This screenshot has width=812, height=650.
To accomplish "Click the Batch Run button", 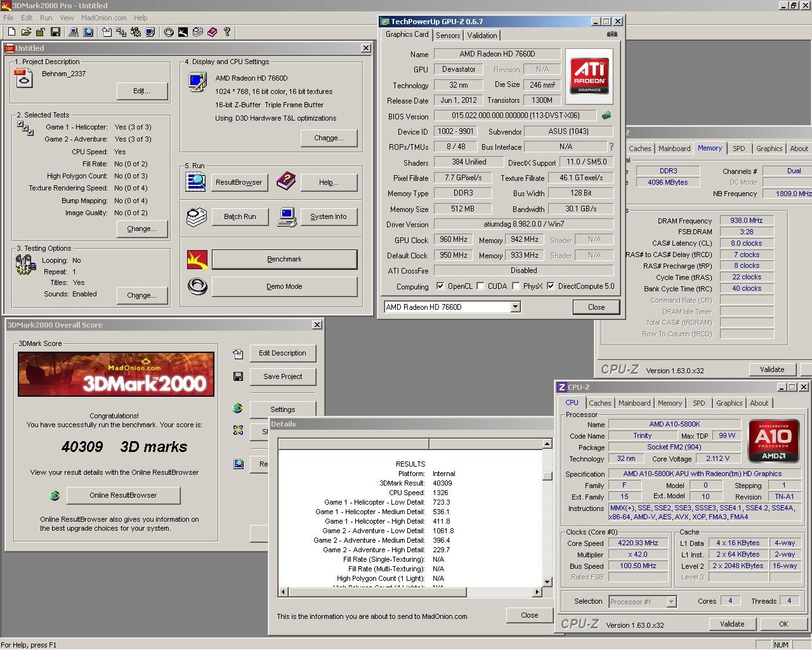I will (x=240, y=216).
